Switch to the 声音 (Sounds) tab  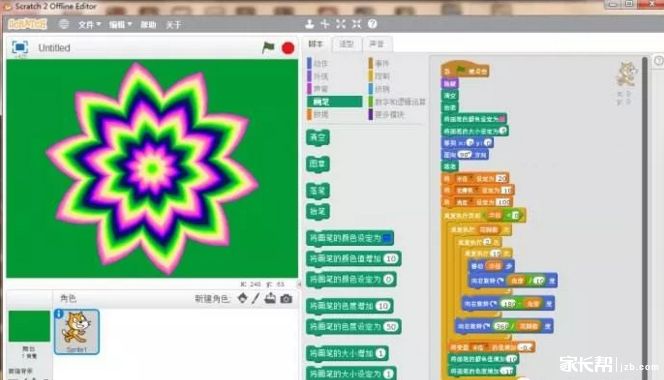coord(376,44)
